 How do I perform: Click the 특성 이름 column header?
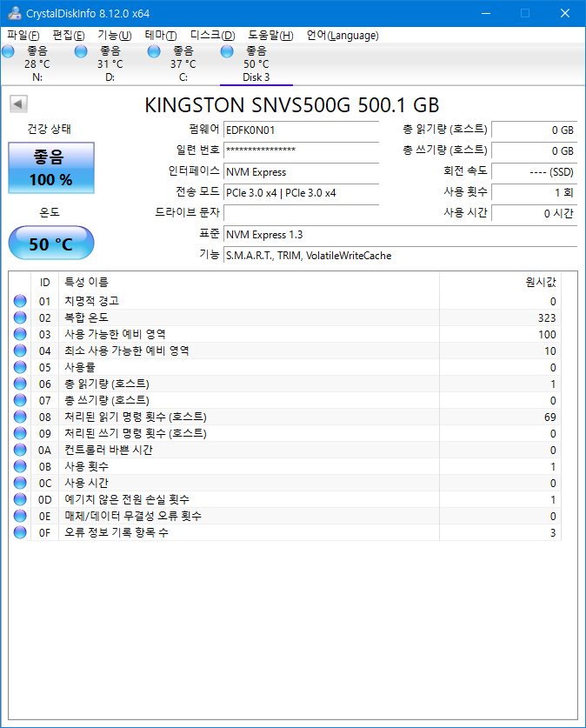(250, 282)
